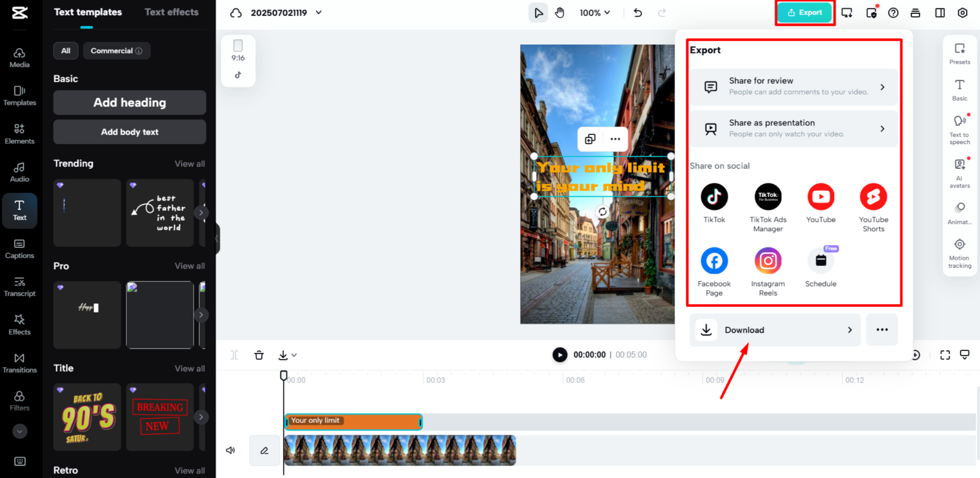Open the 100% zoom dropdown
Image resolution: width=980 pixels, height=478 pixels.
point(594,13)
